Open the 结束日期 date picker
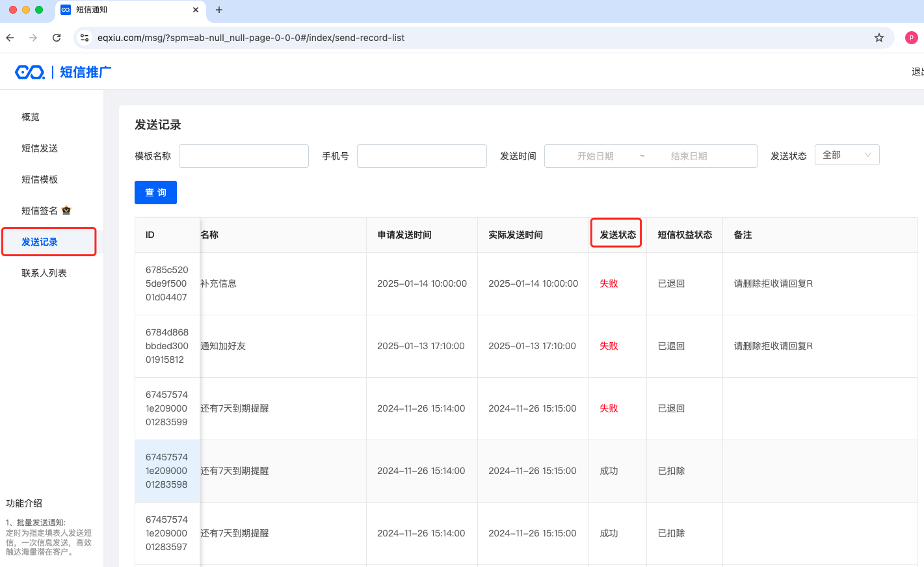924x567 pixels. point(689,156)
